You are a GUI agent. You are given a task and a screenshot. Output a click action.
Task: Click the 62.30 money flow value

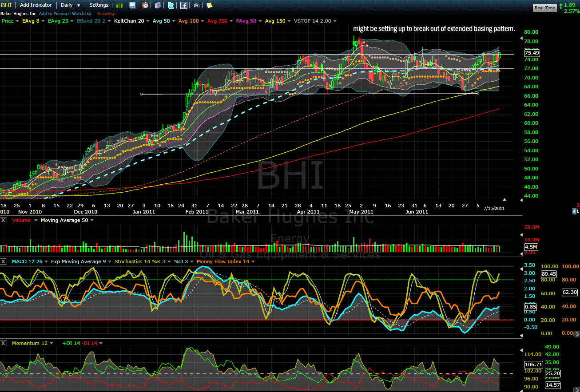click(570, 292)
